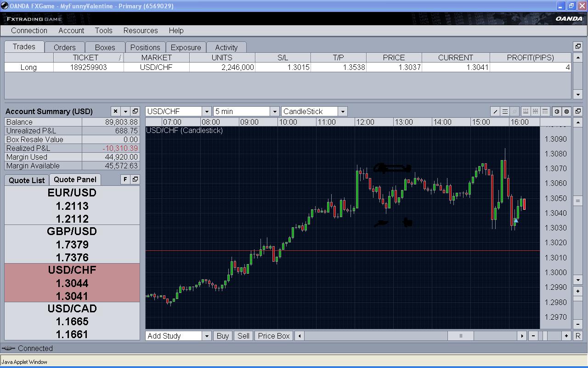Detach the chart panel into a window
The height and width of the screenshot is (368, 588).
pos(578,111)
